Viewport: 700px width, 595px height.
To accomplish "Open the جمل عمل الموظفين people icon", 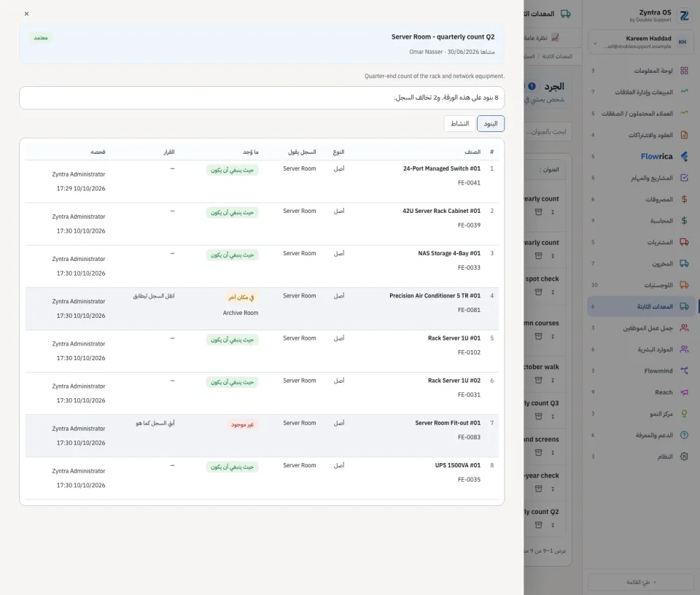I will pyautogui.click(x=684, y=327).
